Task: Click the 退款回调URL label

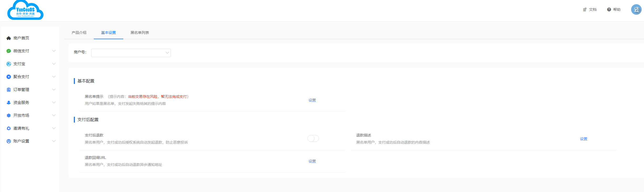Action: click(95, 158)
